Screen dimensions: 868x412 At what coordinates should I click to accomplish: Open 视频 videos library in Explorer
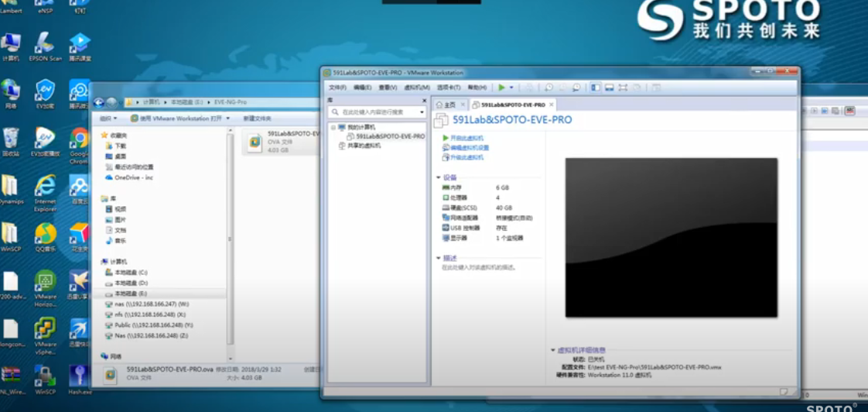116,209
